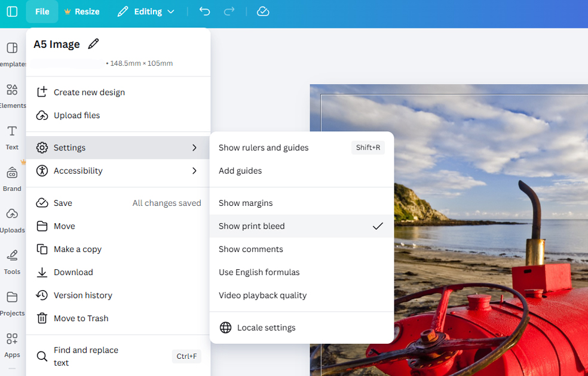Screen dimensions: 588x376
Task: Expand the Accessibility submenu chevron
Action: [x=194, y=171]
